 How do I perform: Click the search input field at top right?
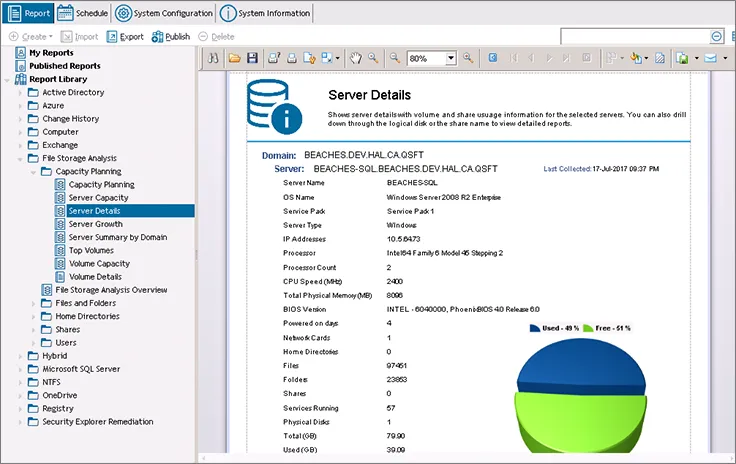click(x=636, y=37)
